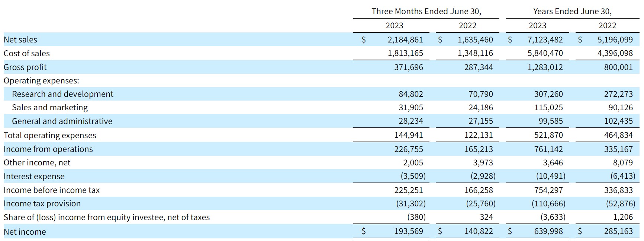644x241 pixels.
Task: Select the "Interest expense" row label
Action: [34, 176]
